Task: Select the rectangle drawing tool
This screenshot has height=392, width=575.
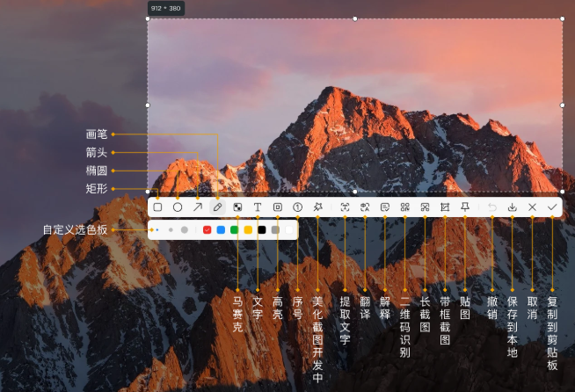Action: [x=157, y=207]
